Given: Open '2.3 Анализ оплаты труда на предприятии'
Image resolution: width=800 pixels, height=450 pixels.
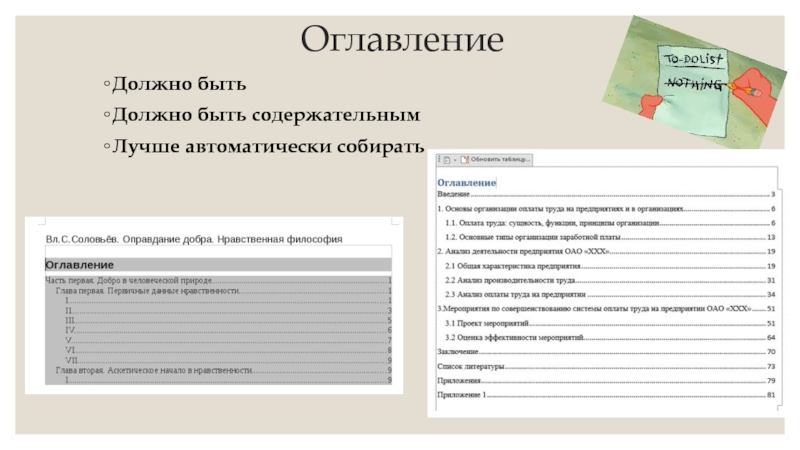Looking at the screenshot, I should (610, 294).
